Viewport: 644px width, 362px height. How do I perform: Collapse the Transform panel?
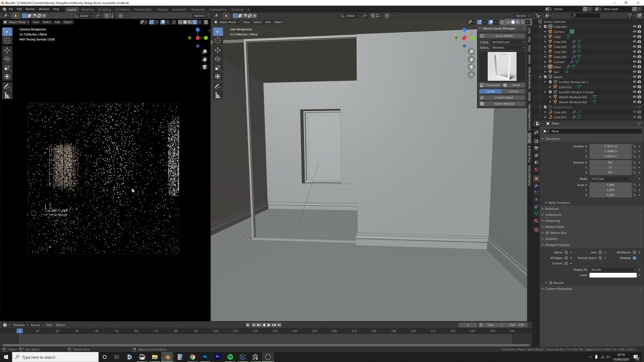552,139
